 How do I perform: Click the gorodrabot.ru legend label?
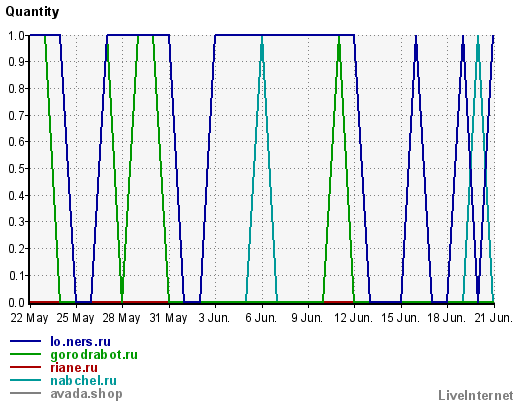pyautogui.click(x=94, y=355)
